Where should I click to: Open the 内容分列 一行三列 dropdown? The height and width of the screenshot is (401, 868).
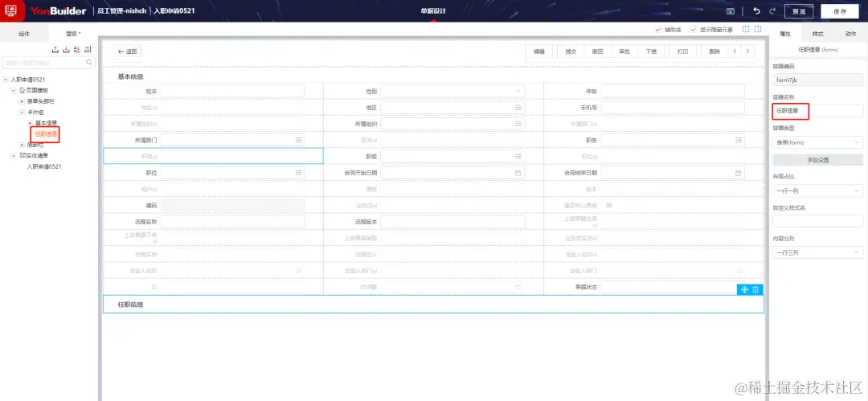click(817, 252)
